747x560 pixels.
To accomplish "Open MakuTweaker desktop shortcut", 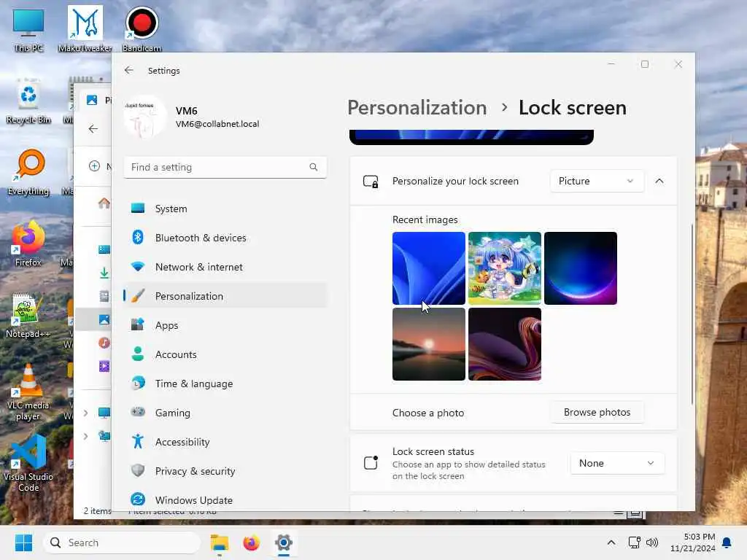I will tap(85, 29).
